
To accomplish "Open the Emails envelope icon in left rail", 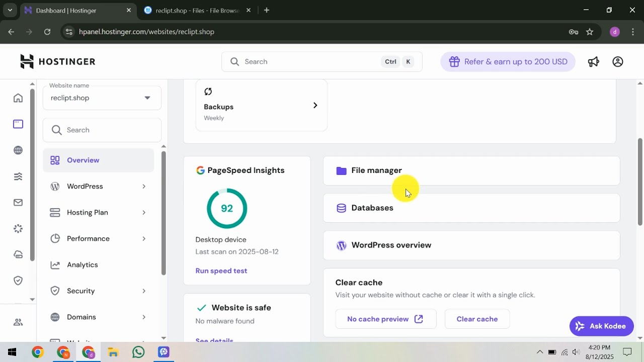I will pos(18,202).
